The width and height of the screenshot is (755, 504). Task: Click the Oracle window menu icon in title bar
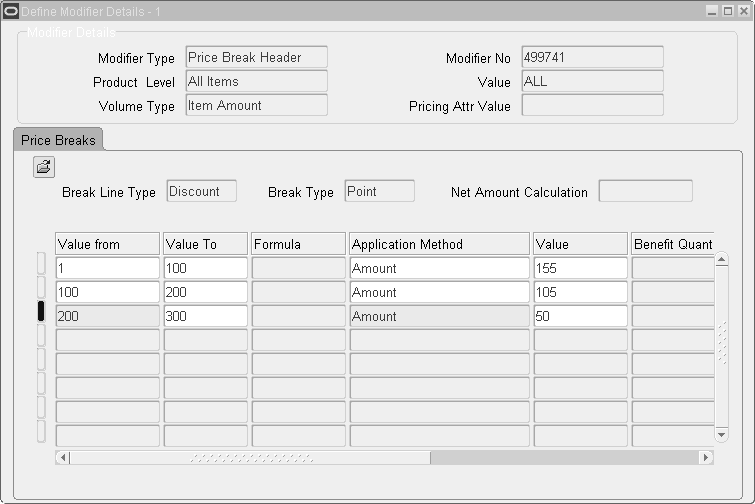pos(11,11)
